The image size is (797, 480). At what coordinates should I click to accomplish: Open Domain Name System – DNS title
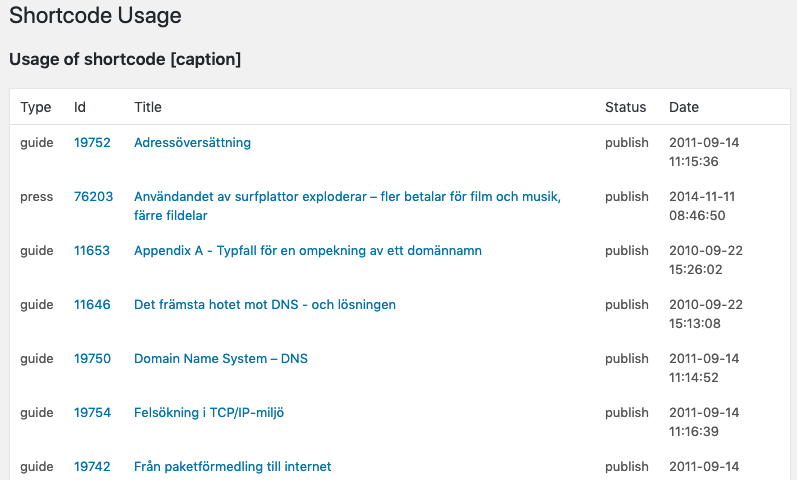pos(221,358)
